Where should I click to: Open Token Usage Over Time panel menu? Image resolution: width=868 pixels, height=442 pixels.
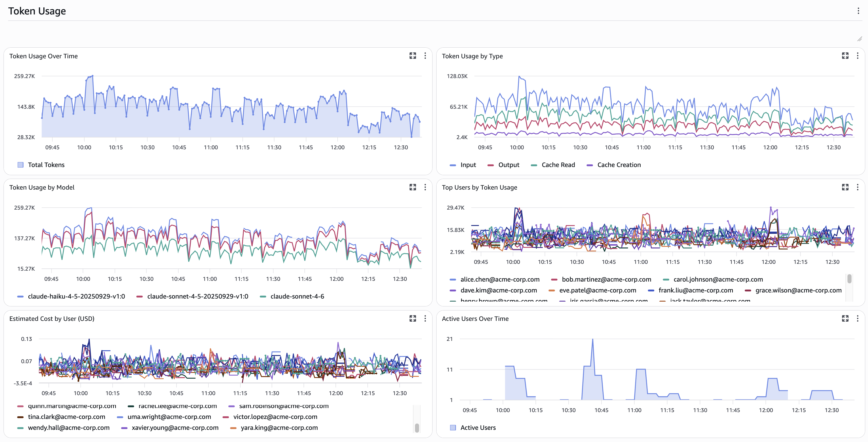tap(425, 56)
